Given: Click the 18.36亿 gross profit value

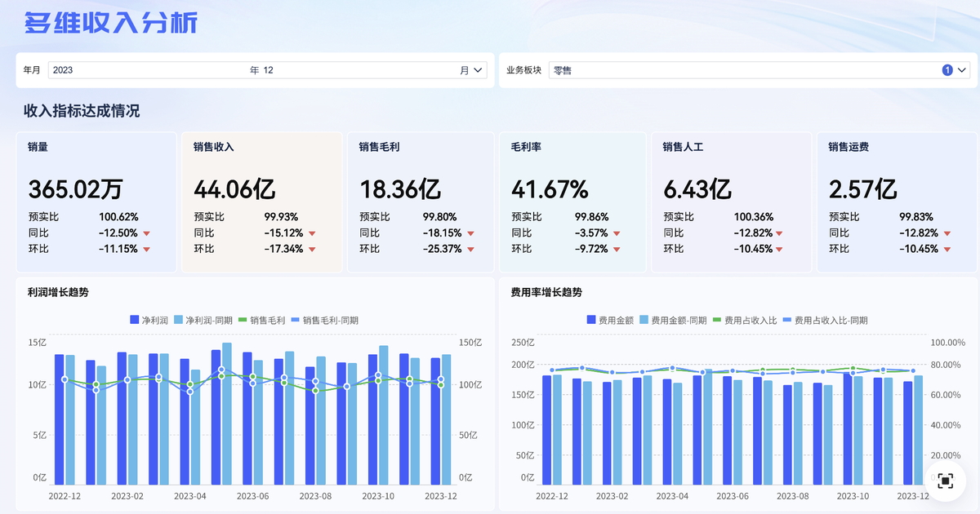Looking at the screenshot, I should coord(400,190).
